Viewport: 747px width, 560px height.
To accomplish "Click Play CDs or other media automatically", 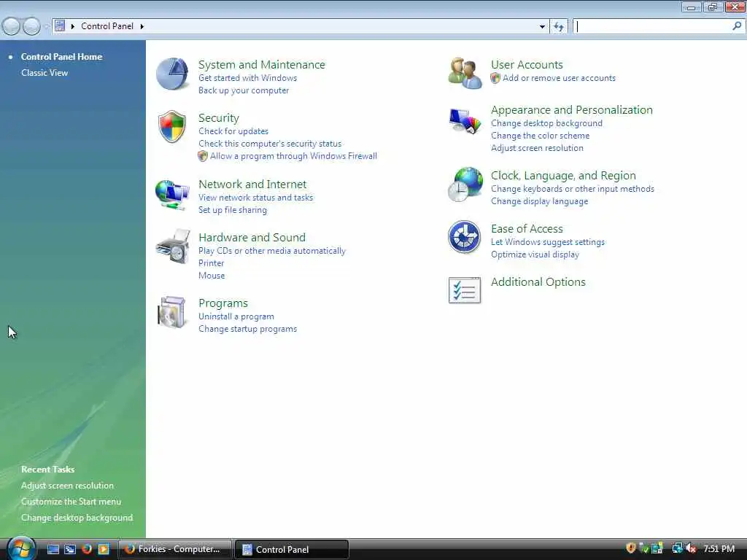I will (272, 251).
